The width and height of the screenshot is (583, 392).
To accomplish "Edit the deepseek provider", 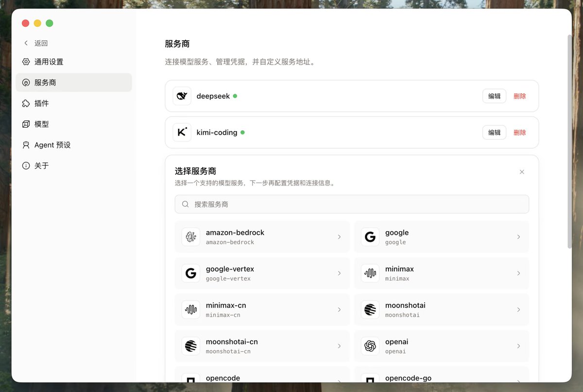I will pos(494,96).
